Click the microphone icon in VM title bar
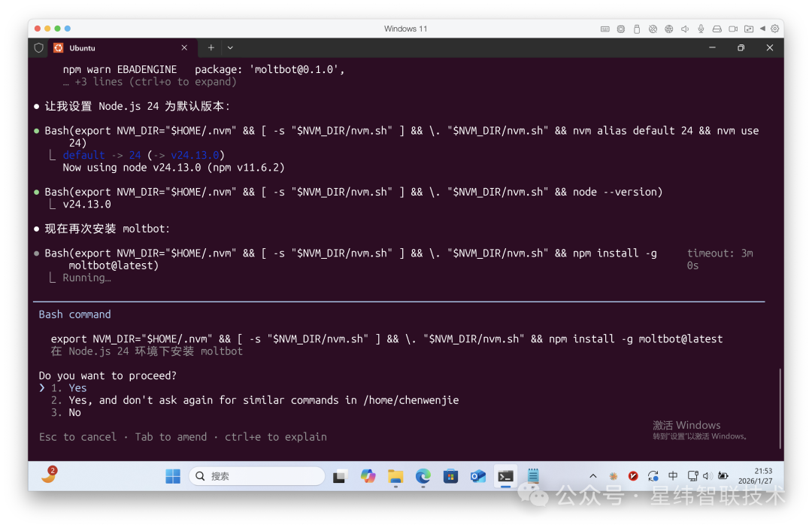812x528 pixels. [x=701, y=29]
